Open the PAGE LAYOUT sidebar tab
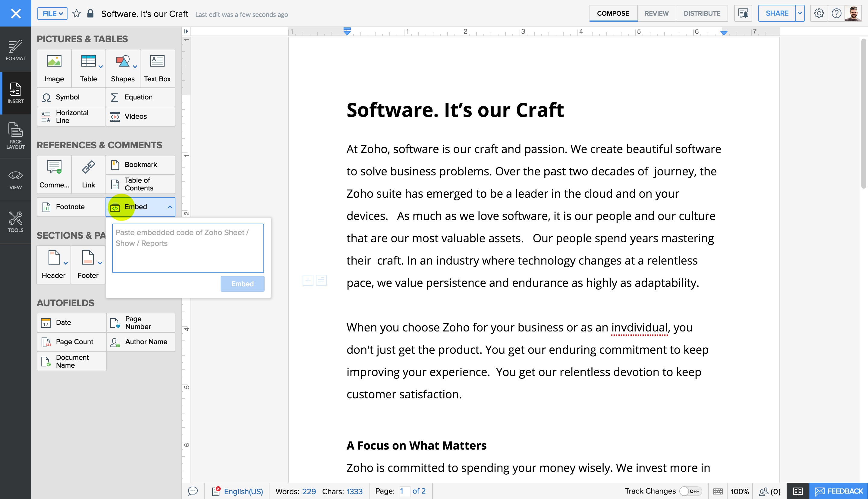 [15, 136]
